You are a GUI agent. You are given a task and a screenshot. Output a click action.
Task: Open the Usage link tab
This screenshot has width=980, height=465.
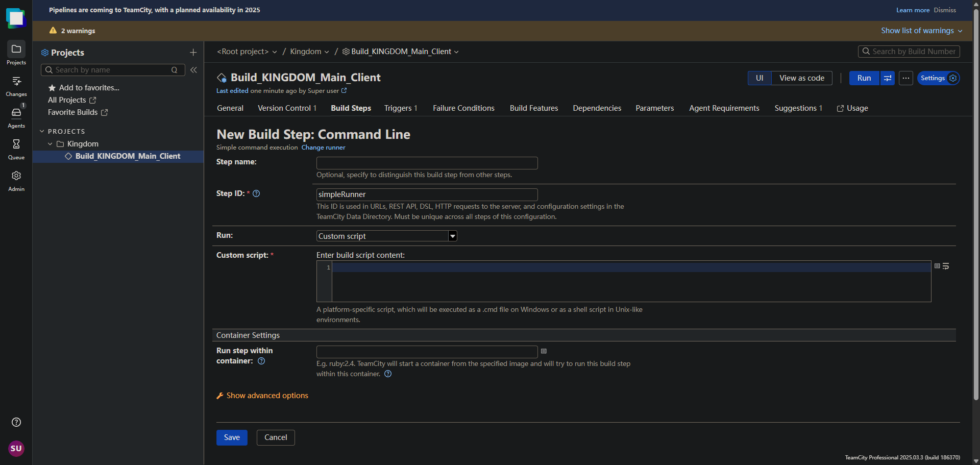[852, 108]
